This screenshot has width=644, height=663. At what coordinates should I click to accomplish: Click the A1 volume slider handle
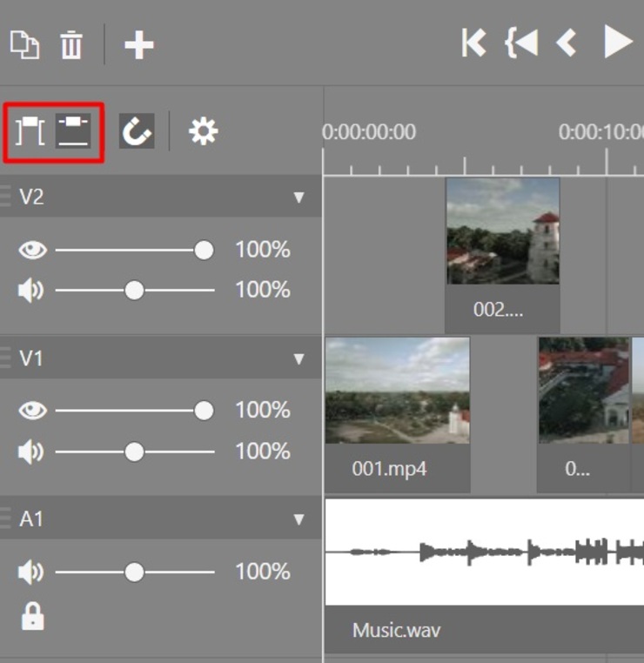(x=134, y=572)
